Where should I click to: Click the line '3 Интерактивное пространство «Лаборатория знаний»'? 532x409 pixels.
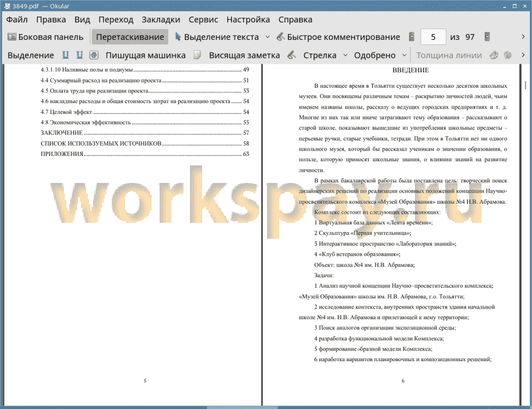click(385, 244)
